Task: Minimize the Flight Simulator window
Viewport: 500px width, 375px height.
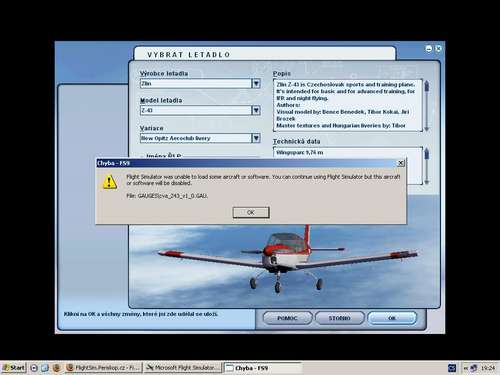Action: (x=429, y=49)
